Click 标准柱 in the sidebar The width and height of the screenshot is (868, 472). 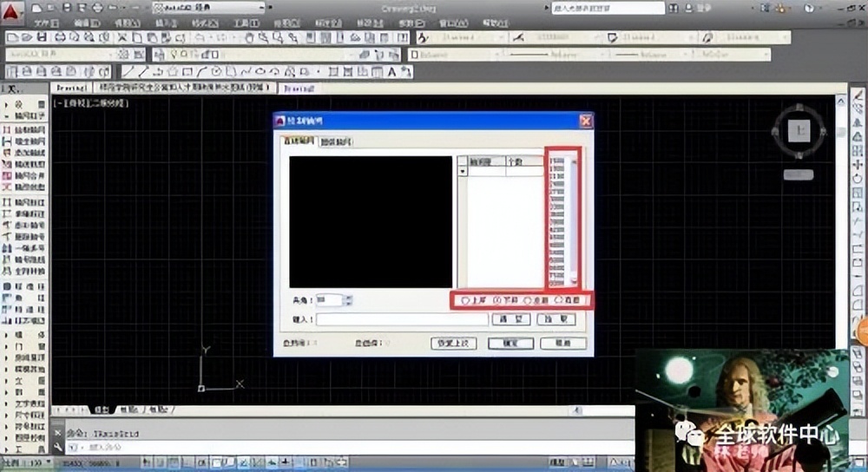[x=23, y=286]
